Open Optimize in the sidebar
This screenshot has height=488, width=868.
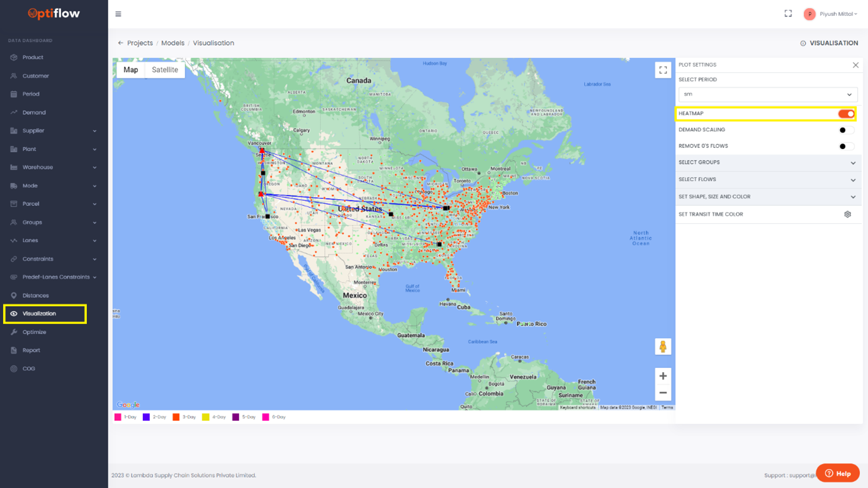[35, 332]
